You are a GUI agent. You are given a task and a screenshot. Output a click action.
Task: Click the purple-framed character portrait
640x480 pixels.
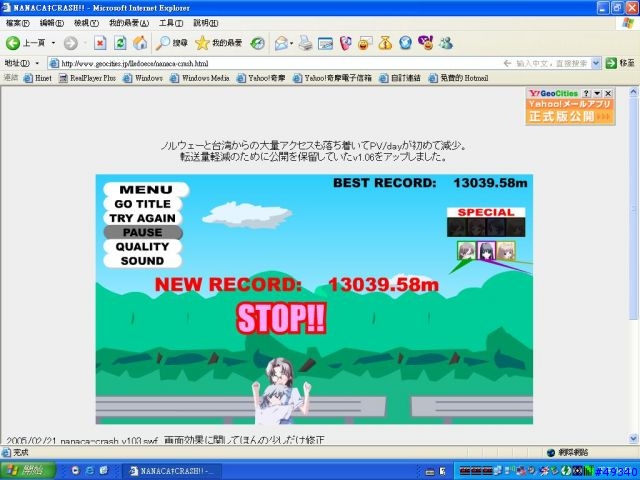[486, 251]
